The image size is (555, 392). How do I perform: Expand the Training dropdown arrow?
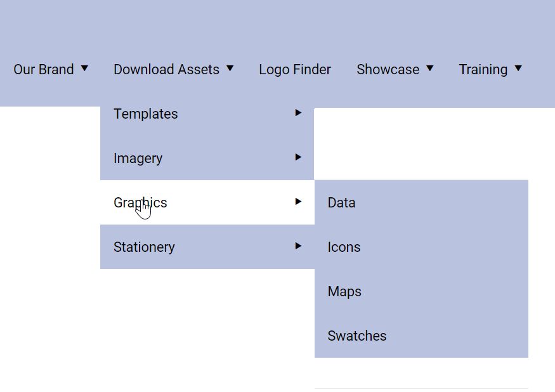518,68
